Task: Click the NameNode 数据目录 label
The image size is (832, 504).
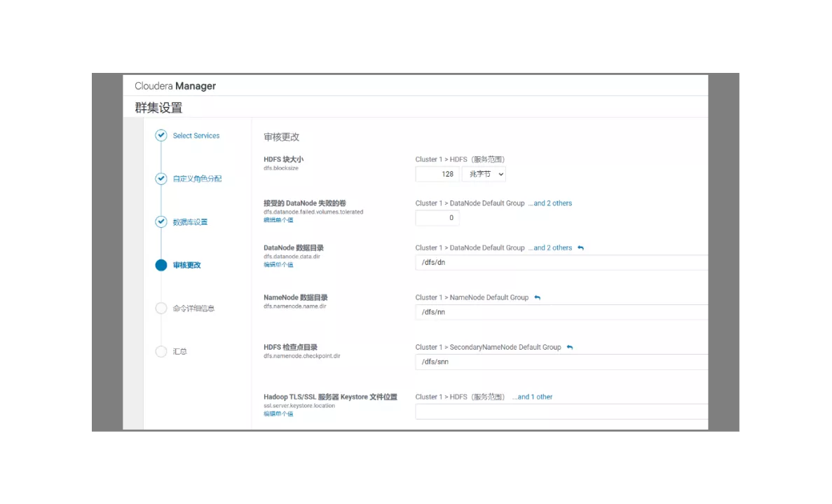Action: click(296, 298)
